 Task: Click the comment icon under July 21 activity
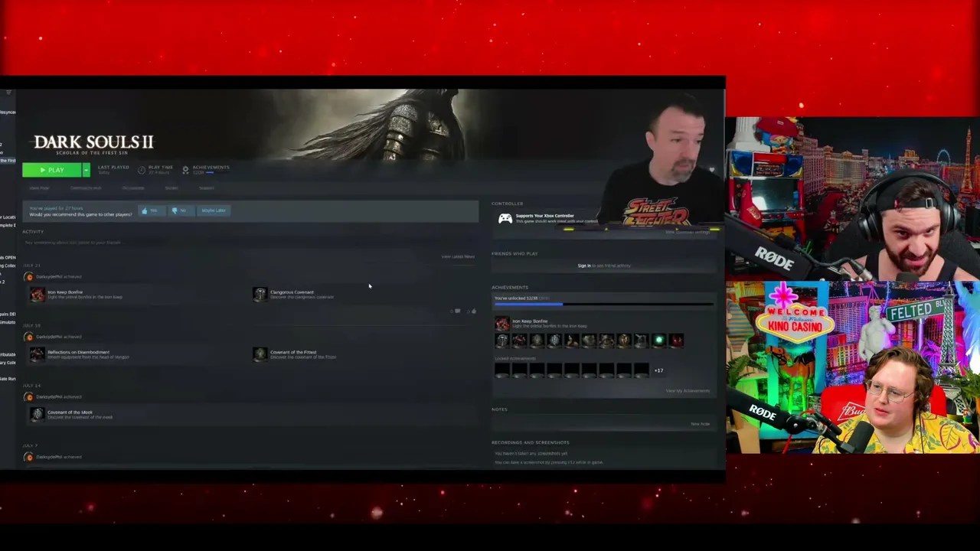tap(457, 311)
